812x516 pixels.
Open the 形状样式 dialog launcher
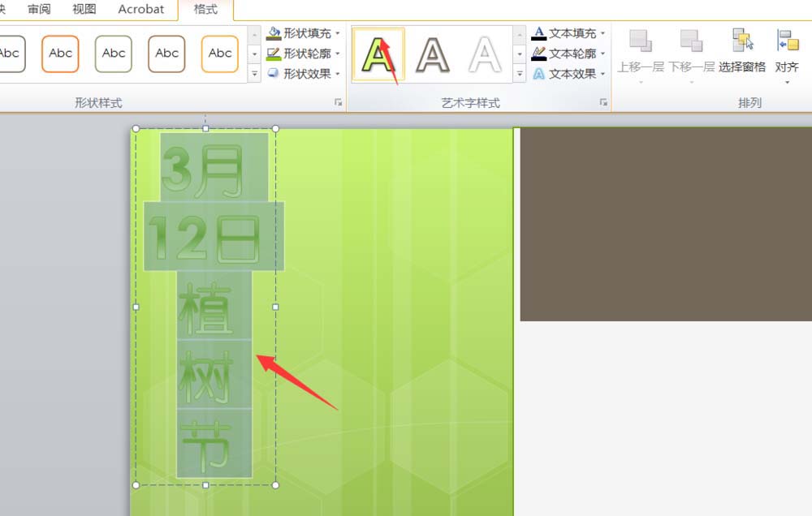coord(338,102)
